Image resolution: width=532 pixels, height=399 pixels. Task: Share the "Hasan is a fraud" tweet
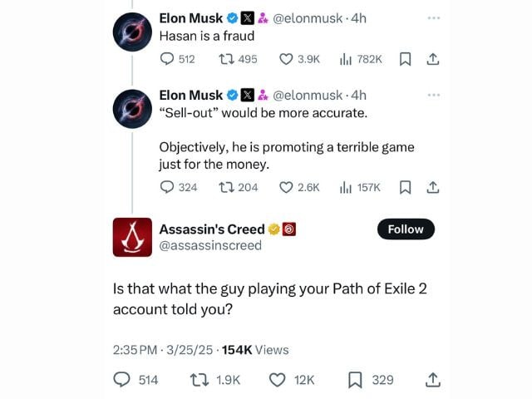[431, 59]
